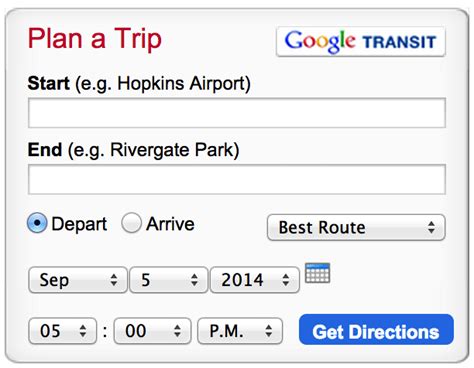Open the Sep month dropdown
Image resolution: width=474 pixels, height=368 pixels.
click(78, 280)
